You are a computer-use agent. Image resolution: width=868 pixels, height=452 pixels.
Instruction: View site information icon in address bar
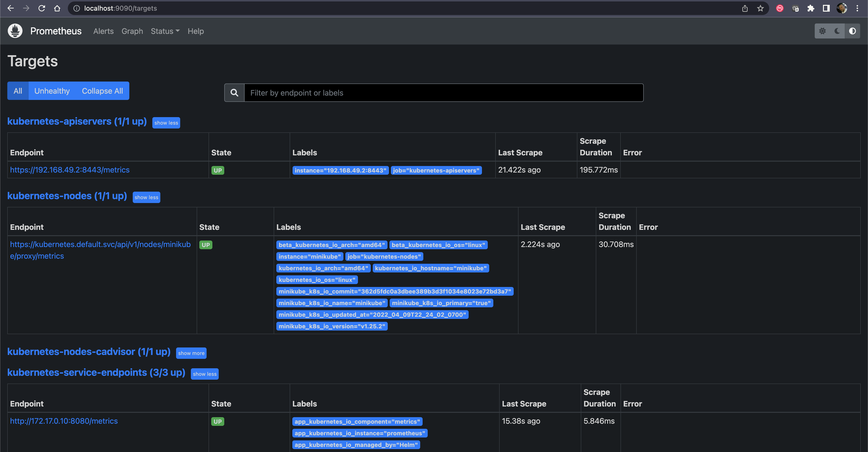pyautogui.click(x=77, y=8)
